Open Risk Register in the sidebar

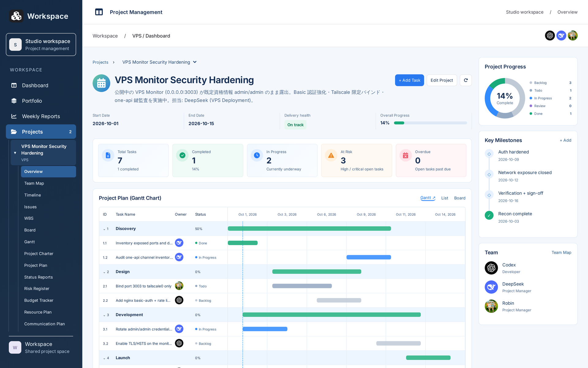tap(48, 289)
